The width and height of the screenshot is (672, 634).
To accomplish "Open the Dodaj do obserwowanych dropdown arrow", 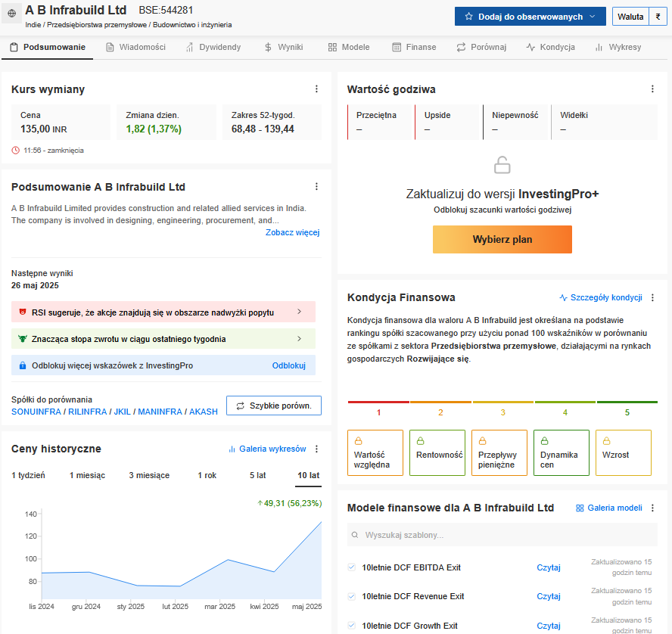I will (593, 17).
